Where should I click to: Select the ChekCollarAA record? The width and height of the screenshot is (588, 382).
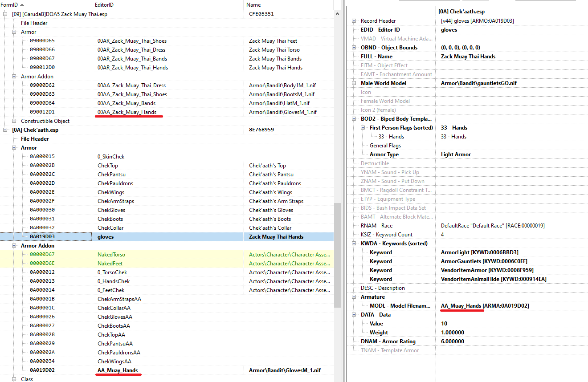coord(167,308)
